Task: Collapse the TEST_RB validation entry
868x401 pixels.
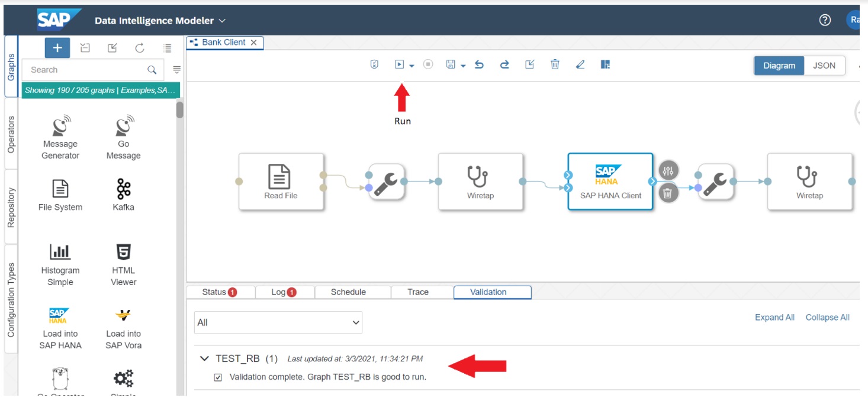Action: [205, 358]
